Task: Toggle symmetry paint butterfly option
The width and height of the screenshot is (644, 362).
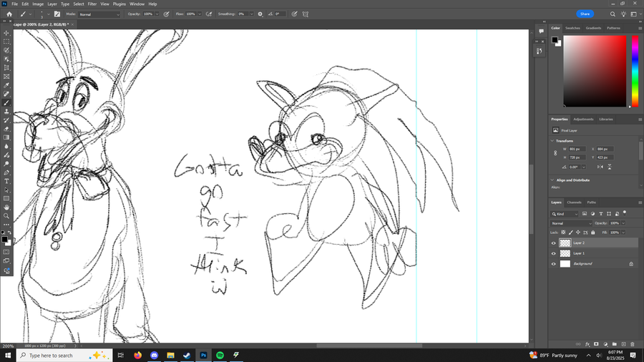Action: coord(306,14)
